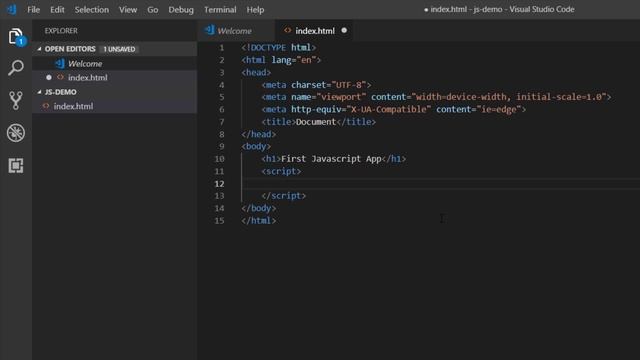Open the Selection menu
640x360 pixels.
(x=91, y=9)
